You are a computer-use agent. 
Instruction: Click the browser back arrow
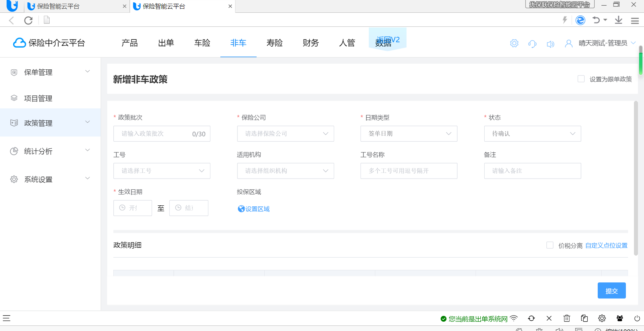(11, 20)
